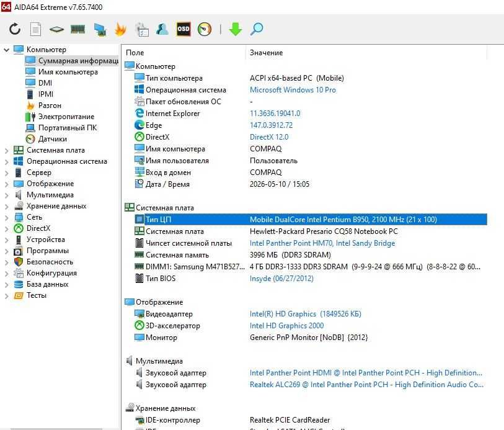This screenshot has width=504, height=430.
Task: Open the OSD panel icon
Action: [x=183, y=29]
